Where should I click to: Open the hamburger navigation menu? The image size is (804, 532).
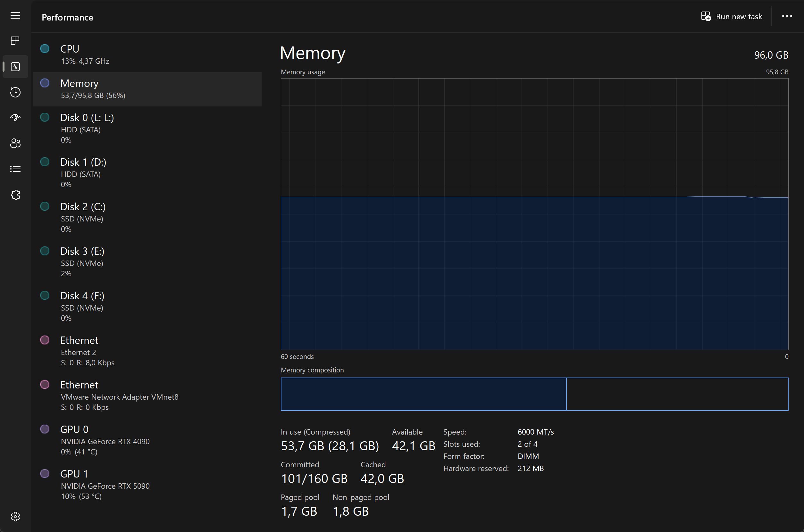click(x=15, y=16)
